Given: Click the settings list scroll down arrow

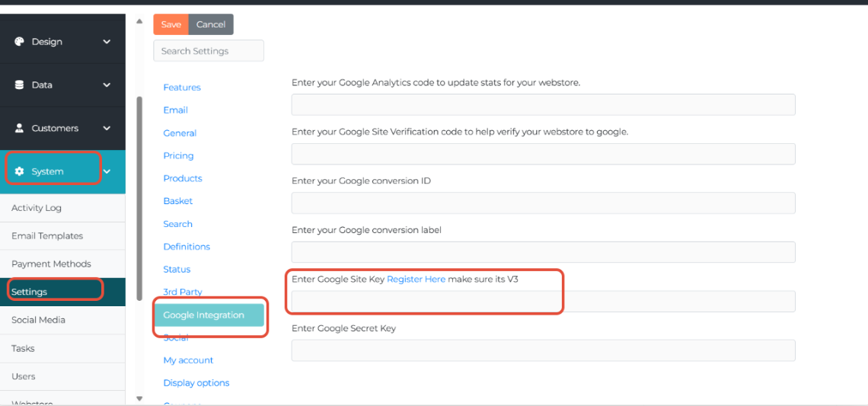Looking at the screenshot, I should coord(139,398).
